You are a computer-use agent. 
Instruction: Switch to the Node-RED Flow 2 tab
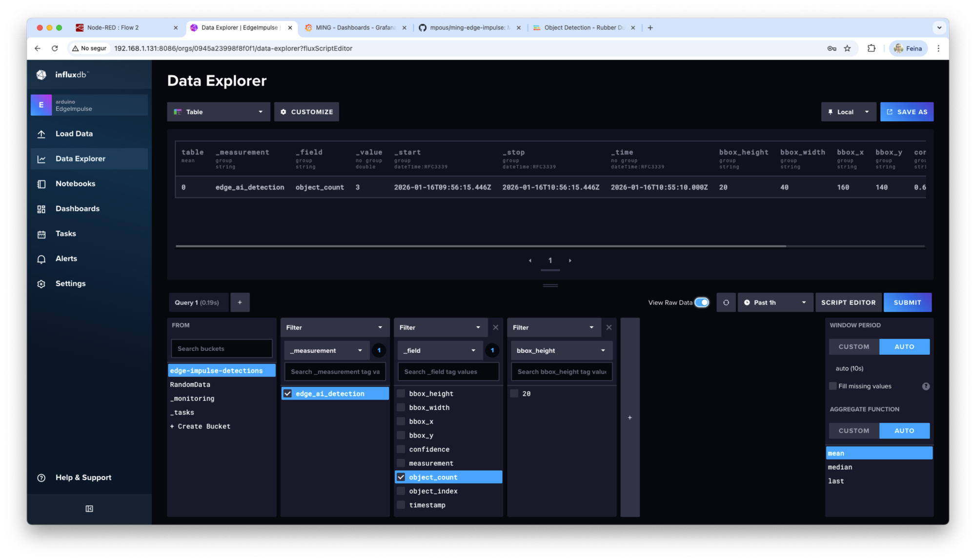(113, 28)
